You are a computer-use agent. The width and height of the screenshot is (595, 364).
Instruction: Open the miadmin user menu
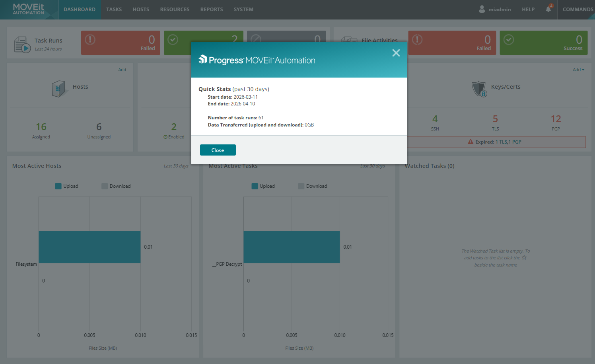tap(495, 10)
